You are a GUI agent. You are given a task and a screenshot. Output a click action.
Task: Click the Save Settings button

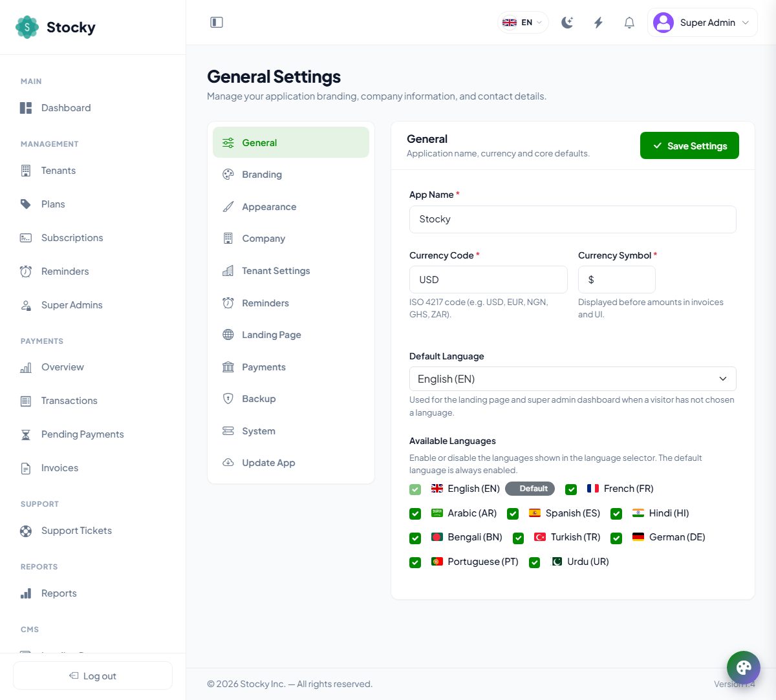[689, 145]
